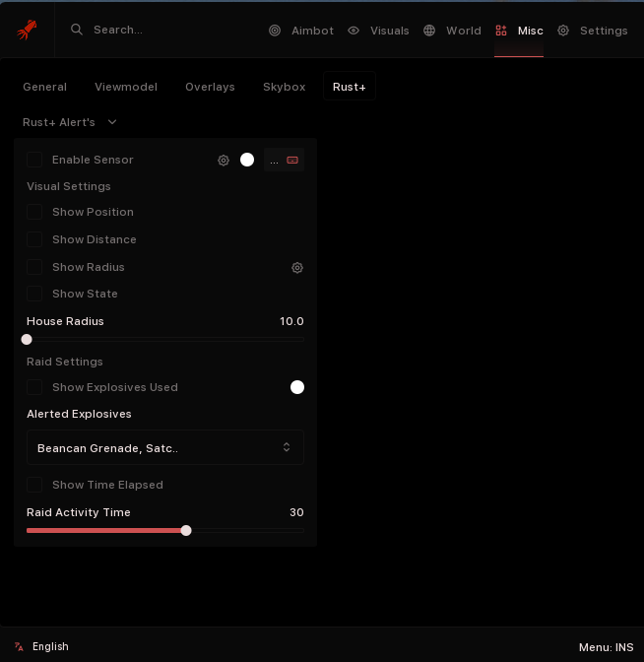Click the Menu: INS keybind label
Viewport: 644px width, 662px height.
[x=606, y=647]
